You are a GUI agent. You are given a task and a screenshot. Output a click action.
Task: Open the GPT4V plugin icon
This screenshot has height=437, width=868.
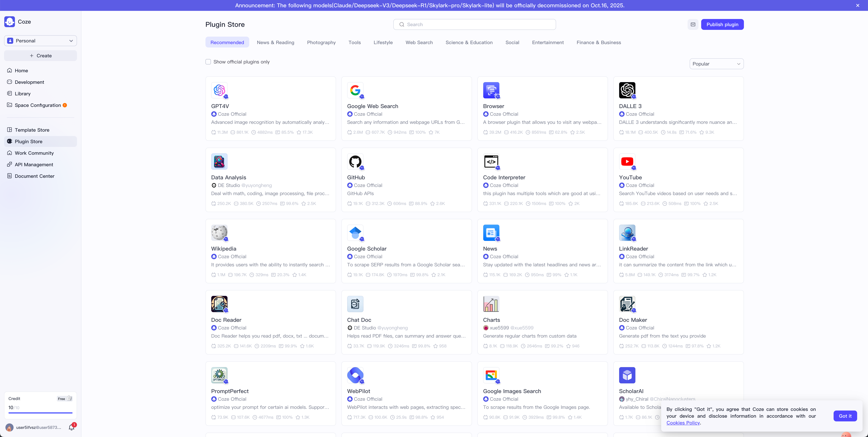click(219, 90)
